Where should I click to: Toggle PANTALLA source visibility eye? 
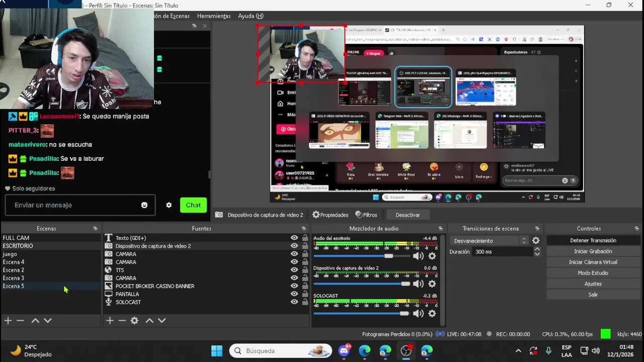point(294,294)
